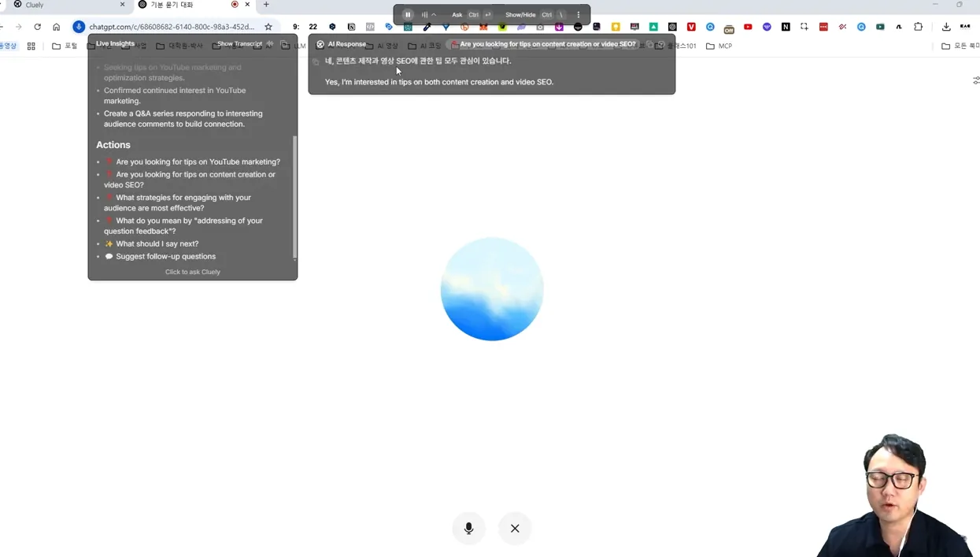Viewport: 980px width, 557px height.
Task: Click the microphone permission icon in address bar
Action: 79,27
